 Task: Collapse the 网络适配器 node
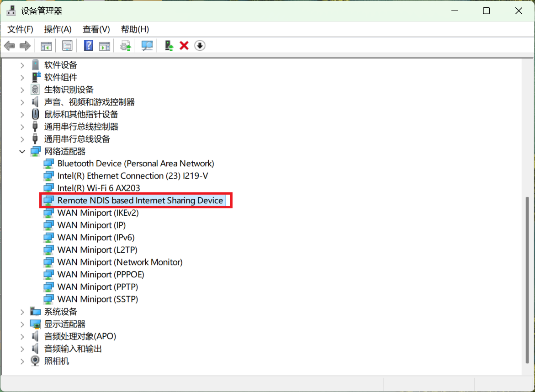[22, 152]
